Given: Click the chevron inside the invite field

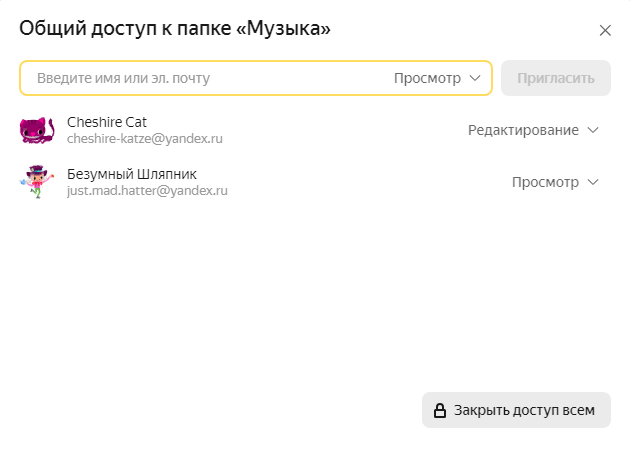Looking at the screenshot, I should tap(475, 78).
